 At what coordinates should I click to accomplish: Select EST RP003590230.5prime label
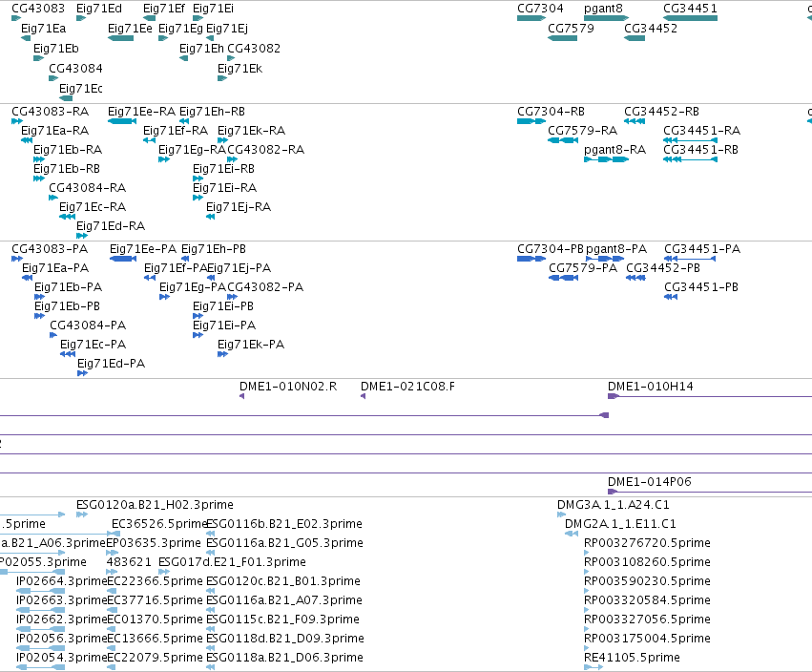pyautogui.click(x=647, y=581)
